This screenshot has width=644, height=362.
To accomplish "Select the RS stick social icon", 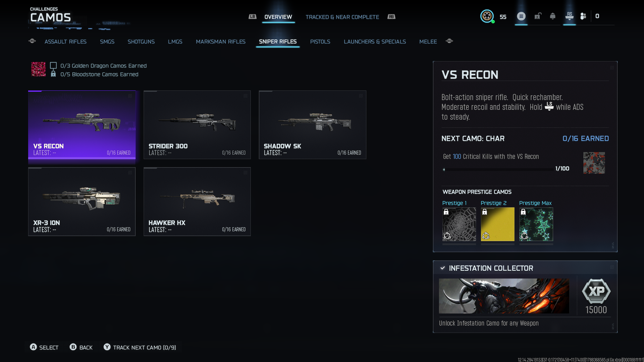I will (x=569, y=16).
